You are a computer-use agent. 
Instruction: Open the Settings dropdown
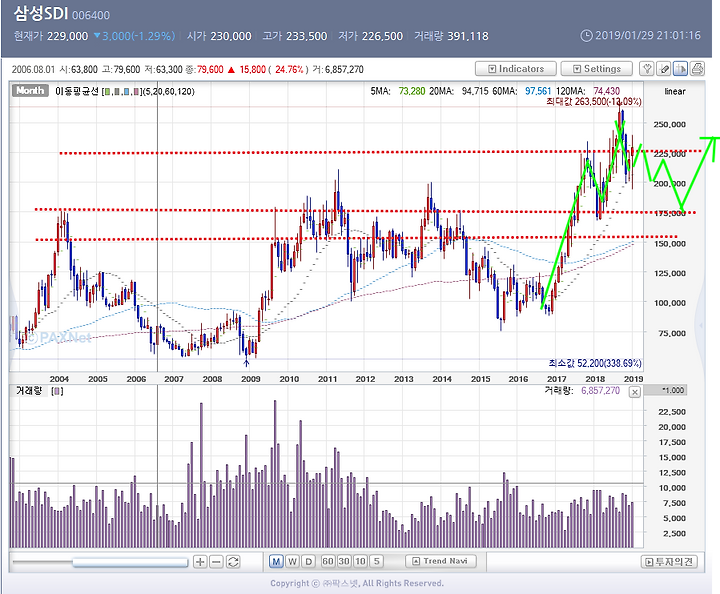(596, 69)
